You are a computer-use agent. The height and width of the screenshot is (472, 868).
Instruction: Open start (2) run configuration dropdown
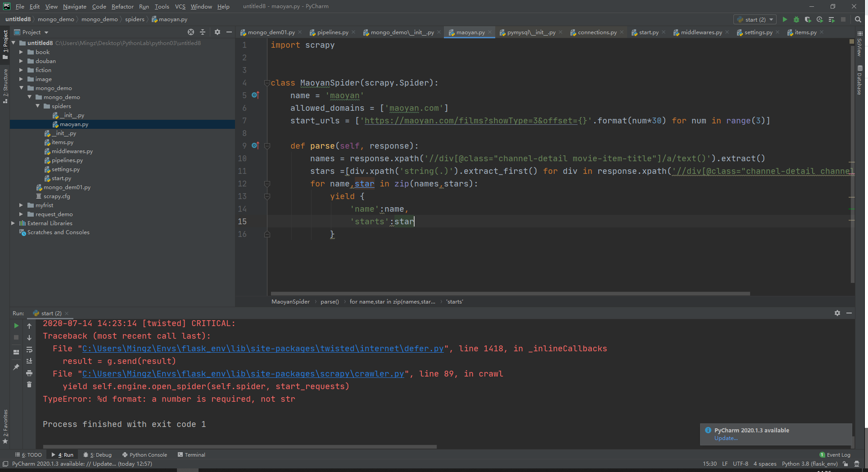755,19
